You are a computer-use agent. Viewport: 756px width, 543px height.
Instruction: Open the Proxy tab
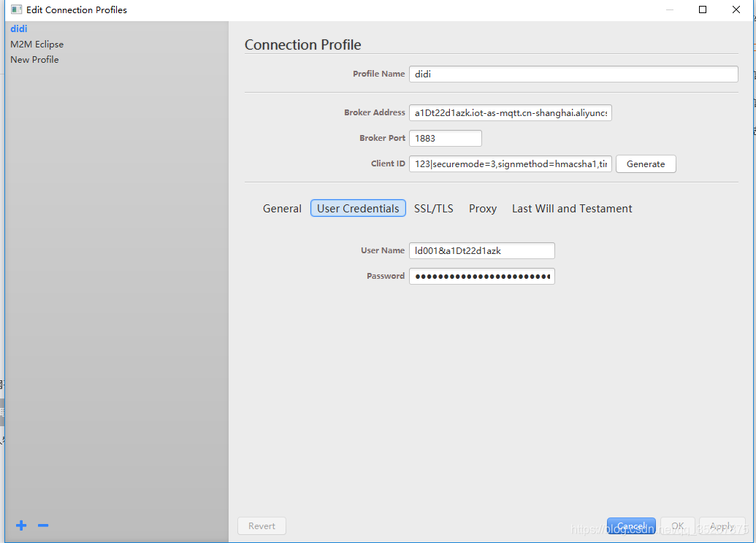click(483, 209)
